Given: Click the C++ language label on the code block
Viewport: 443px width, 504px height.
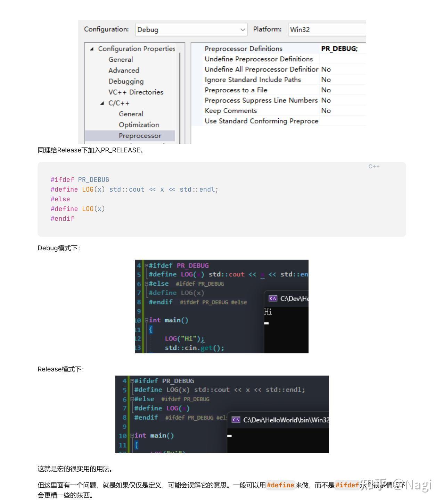Looking at the screenshot, I should click(373, 167).
